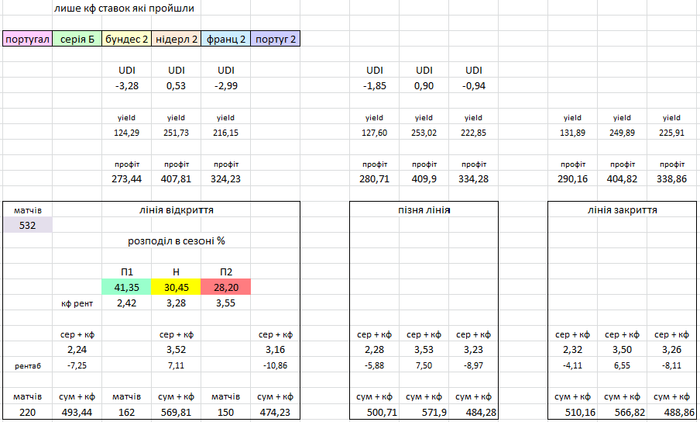This screenshot has width=700, height=422.
Task: Select the 'лише кф ставок які пройшли' note cell
Action: coord(124,8)
